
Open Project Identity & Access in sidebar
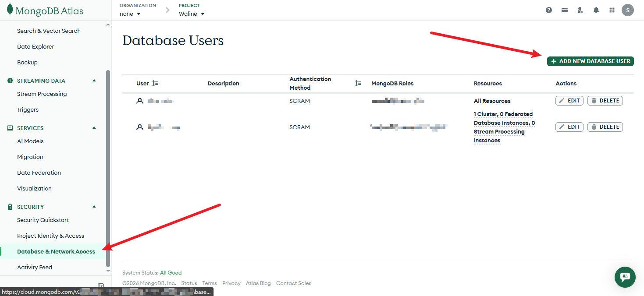click(x=50, y=236)
